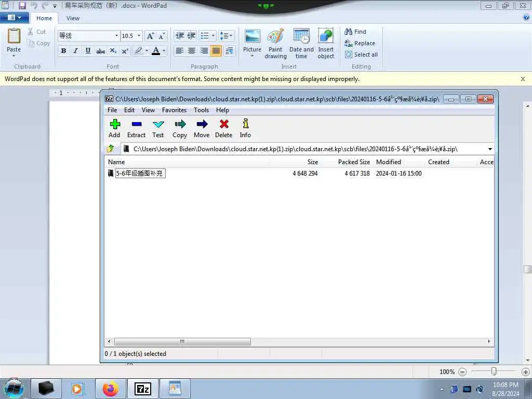
Task: Click the 7-Zip horizontal scrollbar thumb
Action: (x=182, y=341)
